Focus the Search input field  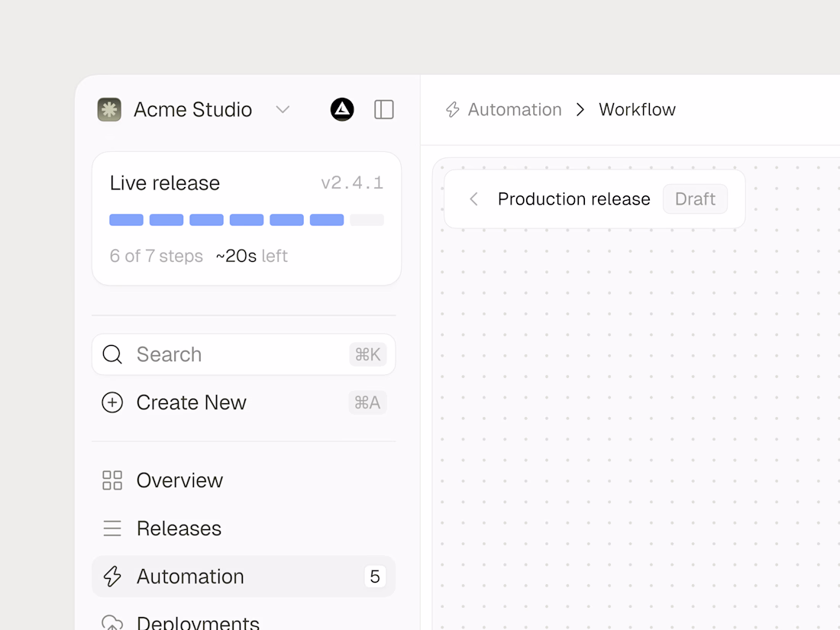point(244,354)
